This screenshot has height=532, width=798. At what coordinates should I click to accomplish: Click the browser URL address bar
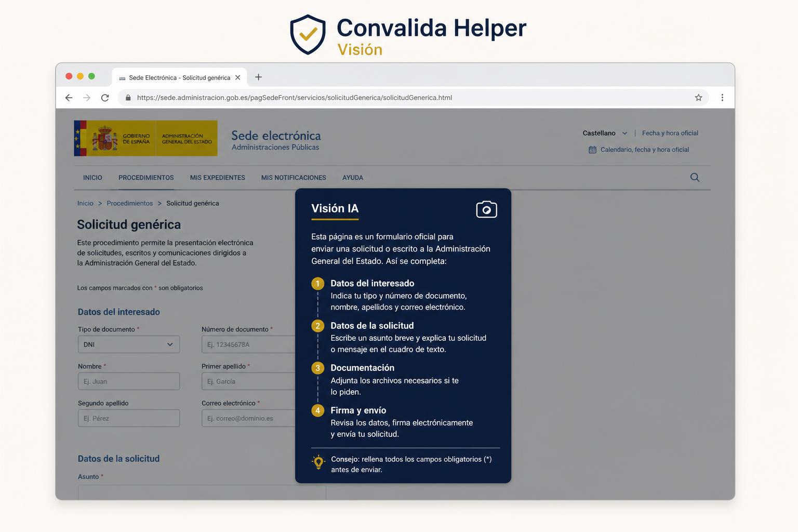coord(413,98)
